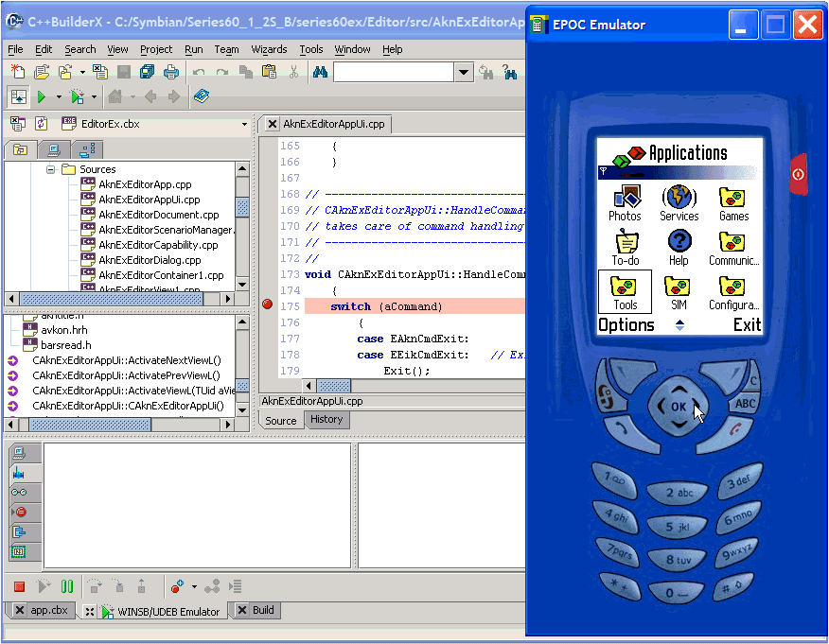Click the structure pane horizontal scrollbar thumb
The width and height of the screenshot is (829, 644).
(x=90, y=425)
